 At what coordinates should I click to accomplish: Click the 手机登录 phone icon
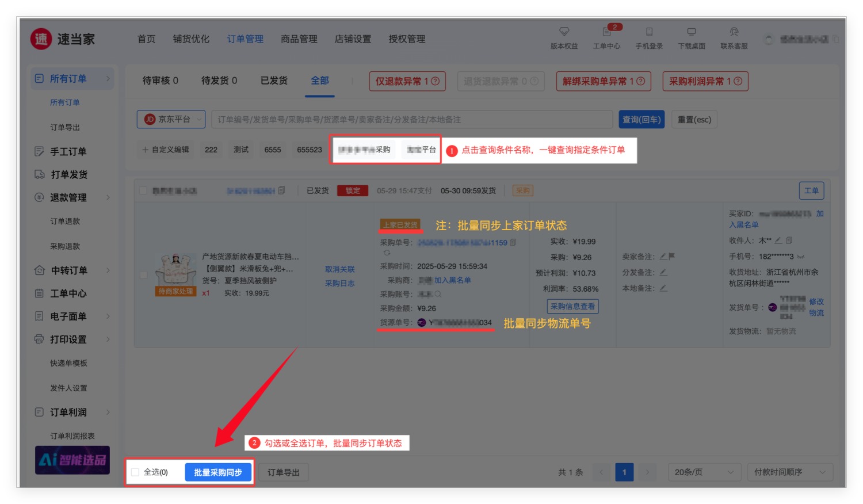pyautogui.click(x=649, y=32)
